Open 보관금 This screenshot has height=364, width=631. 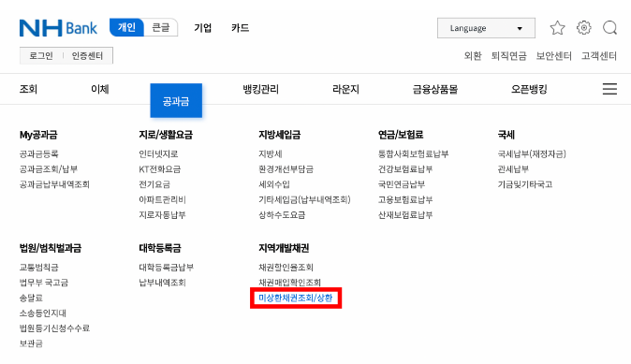(x=31, y=343)
